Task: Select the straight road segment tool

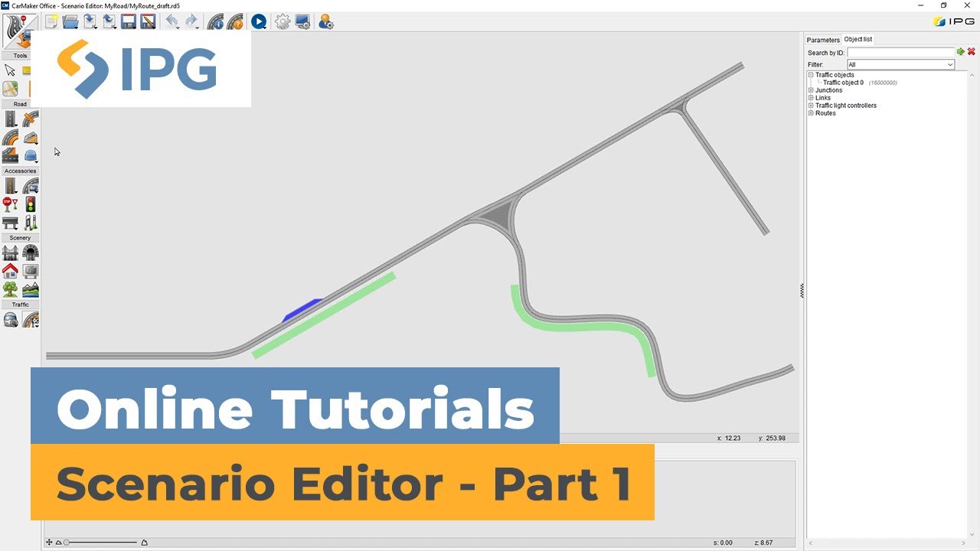Action: [x=11, y=119]
